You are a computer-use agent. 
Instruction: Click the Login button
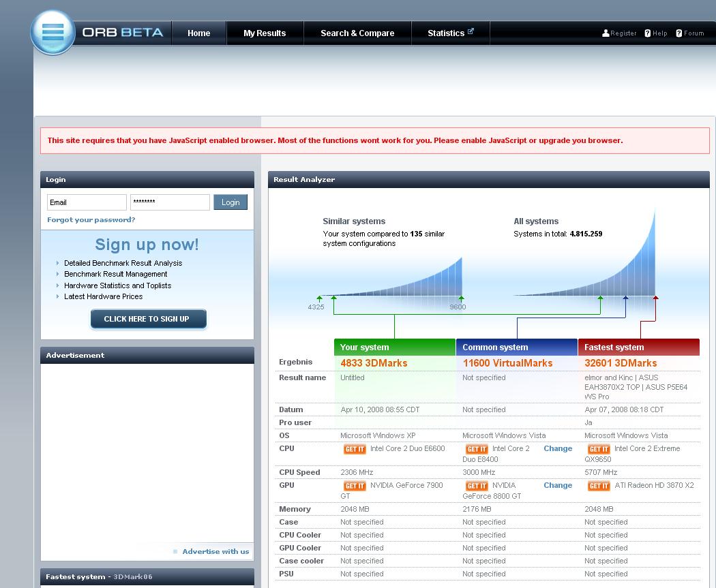pyautogui.click(x=230, y=202)
